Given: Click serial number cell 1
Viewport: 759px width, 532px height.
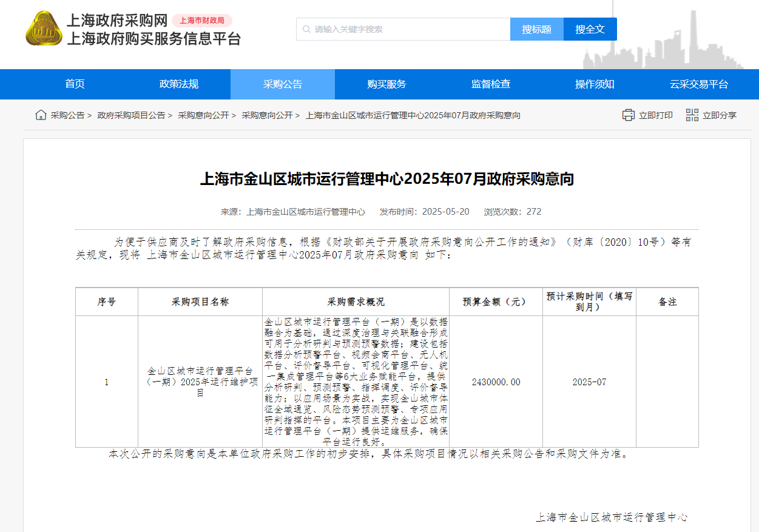Looking at the screenshot, I should tap(107, 382).
